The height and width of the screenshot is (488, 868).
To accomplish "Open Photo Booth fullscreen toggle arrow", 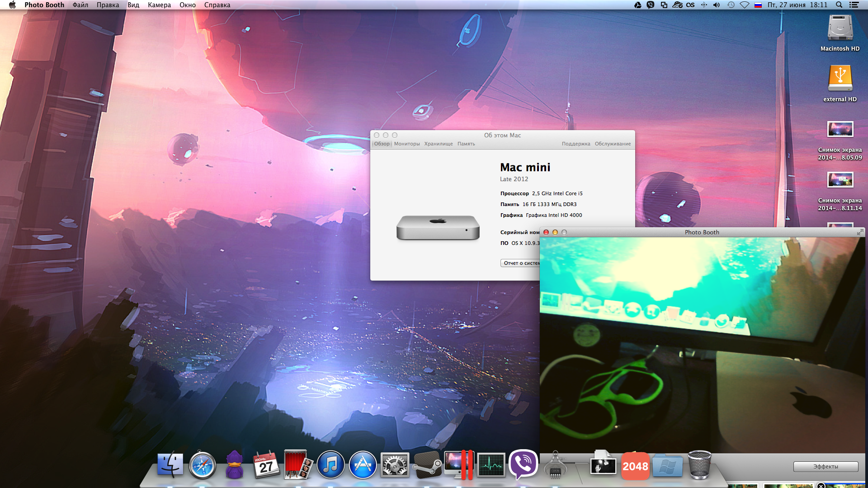I will [x=859, y=232].
